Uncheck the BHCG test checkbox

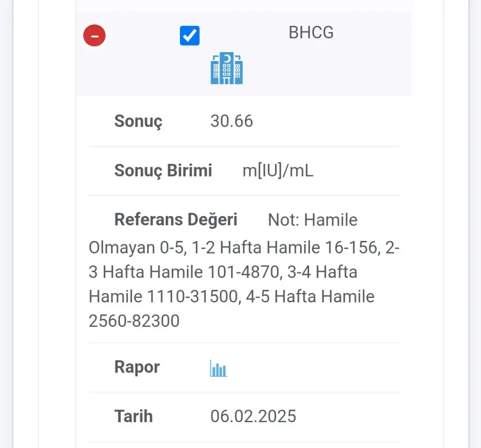[190, 36]
